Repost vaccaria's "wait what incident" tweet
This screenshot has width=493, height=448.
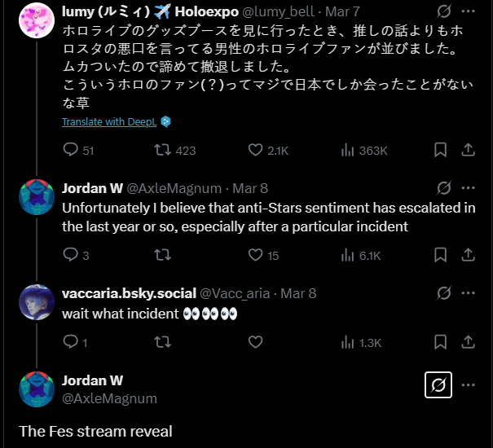tap(163, 342)
